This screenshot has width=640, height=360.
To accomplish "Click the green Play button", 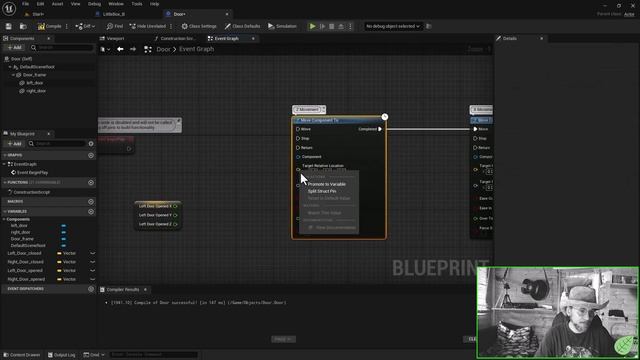I will (312, 26).
